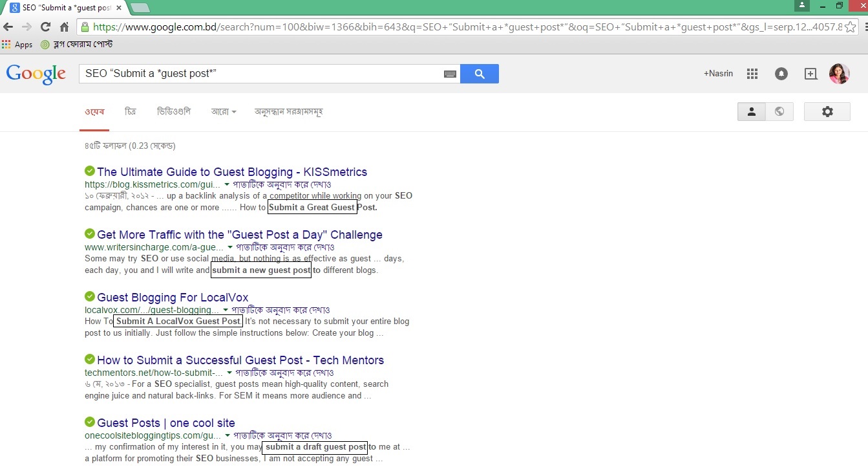
Task: Click green check icon beside Tech Mentors result
Action: [x=90, y=360]
